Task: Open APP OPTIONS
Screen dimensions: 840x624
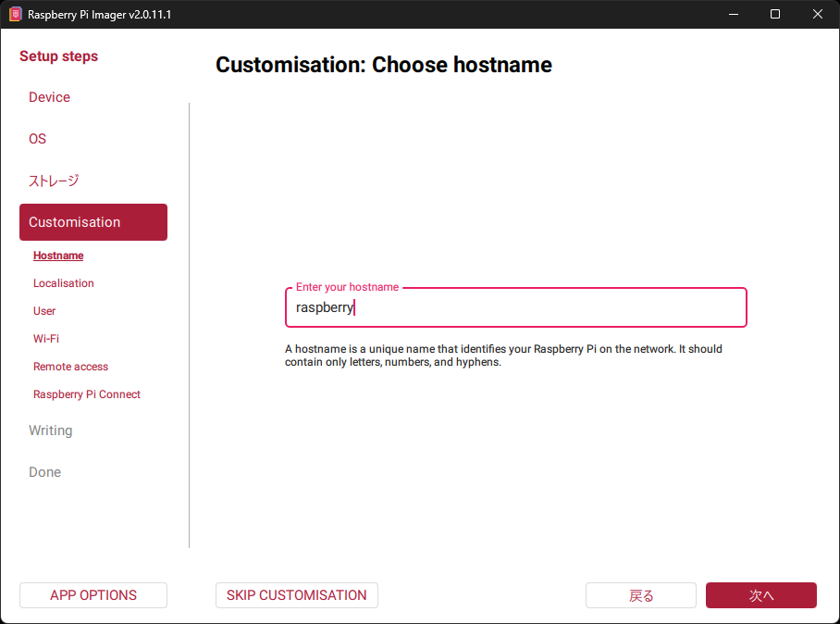Action: pos(93,595)
